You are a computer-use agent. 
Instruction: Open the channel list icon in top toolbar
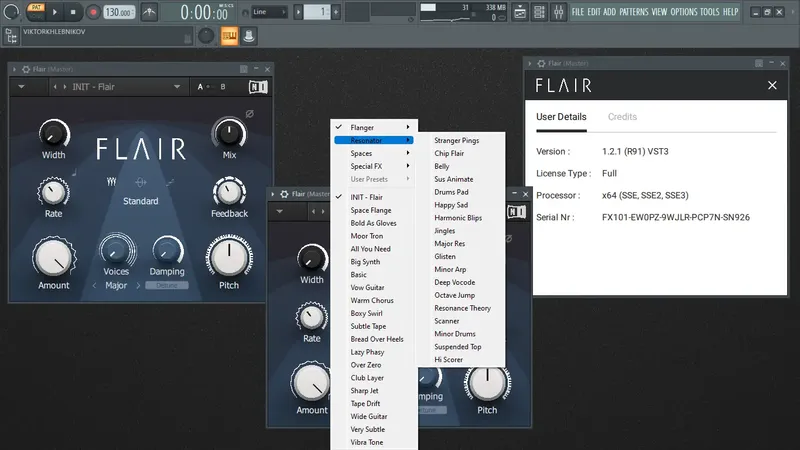point(539,12)
